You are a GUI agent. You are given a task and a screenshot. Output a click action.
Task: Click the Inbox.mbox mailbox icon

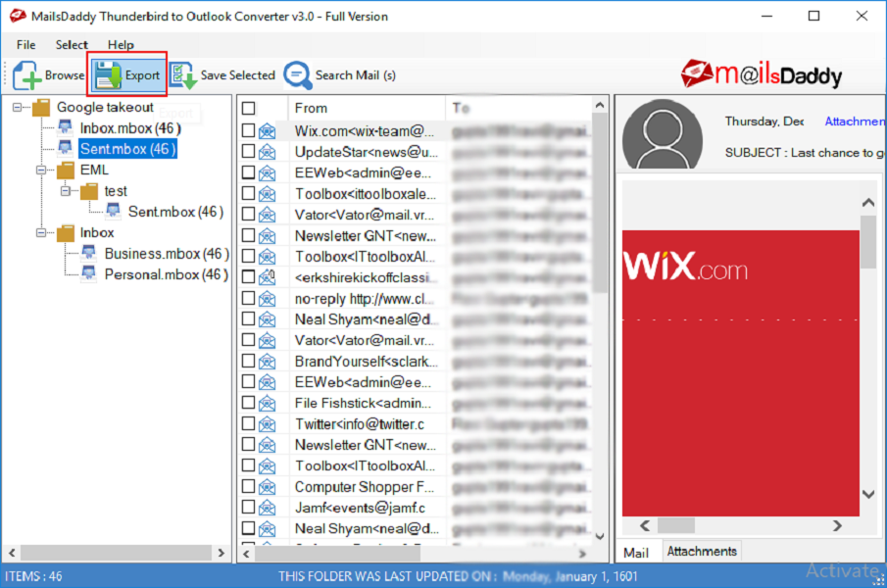(66, 127)
